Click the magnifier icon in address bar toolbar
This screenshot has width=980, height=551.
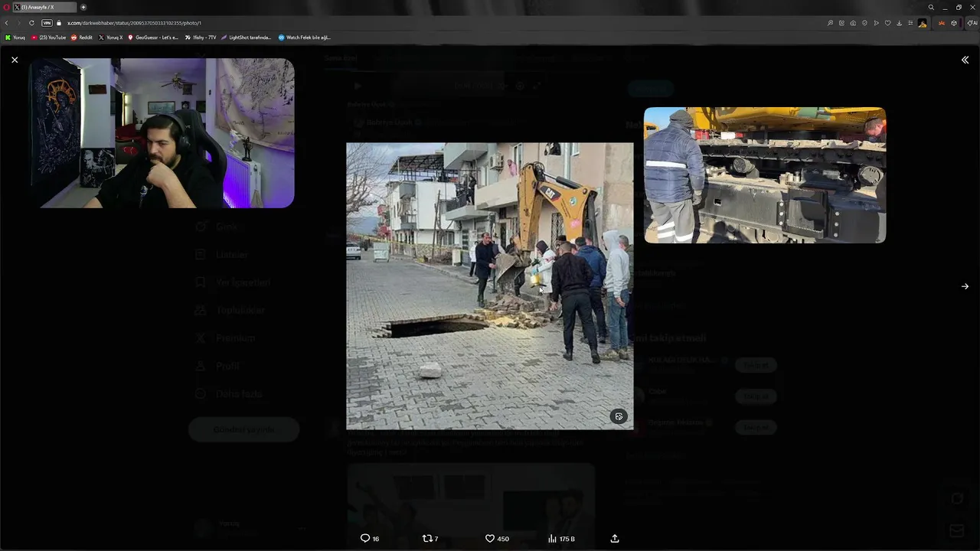pos(830,23)
